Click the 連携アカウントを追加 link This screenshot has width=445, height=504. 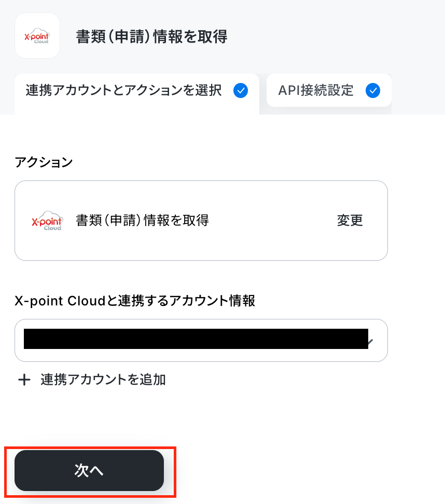[x=103, y=380]
